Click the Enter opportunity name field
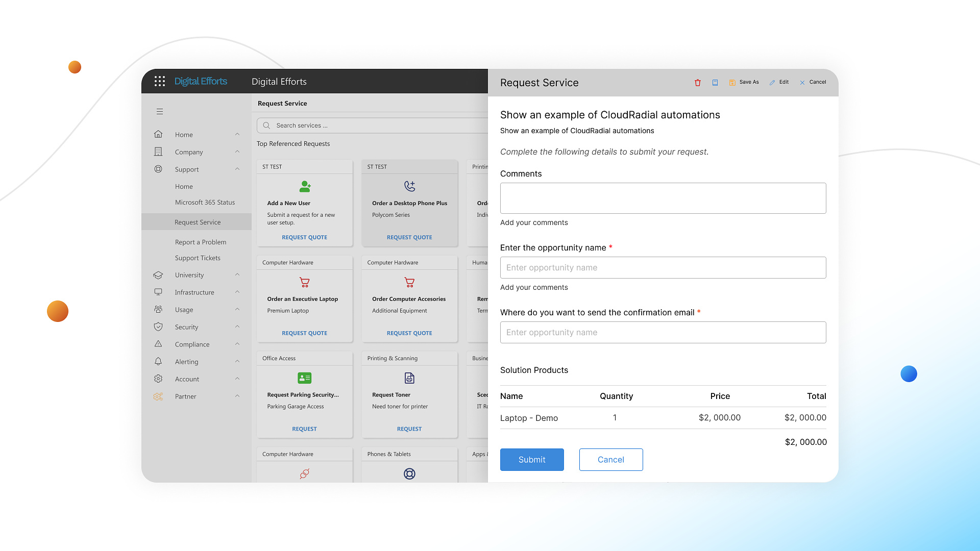This screenshot has height=551, width=980. [x=663, y=267]
